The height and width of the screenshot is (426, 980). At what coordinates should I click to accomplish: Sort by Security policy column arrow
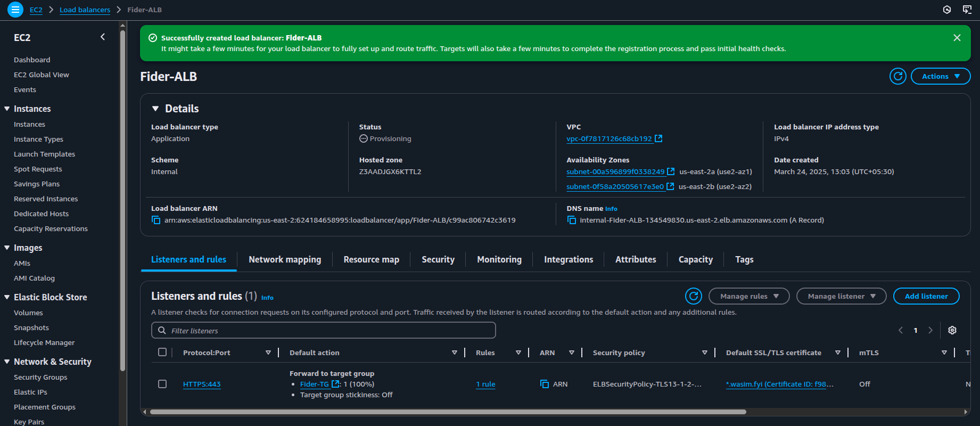(x=705, y=353)
